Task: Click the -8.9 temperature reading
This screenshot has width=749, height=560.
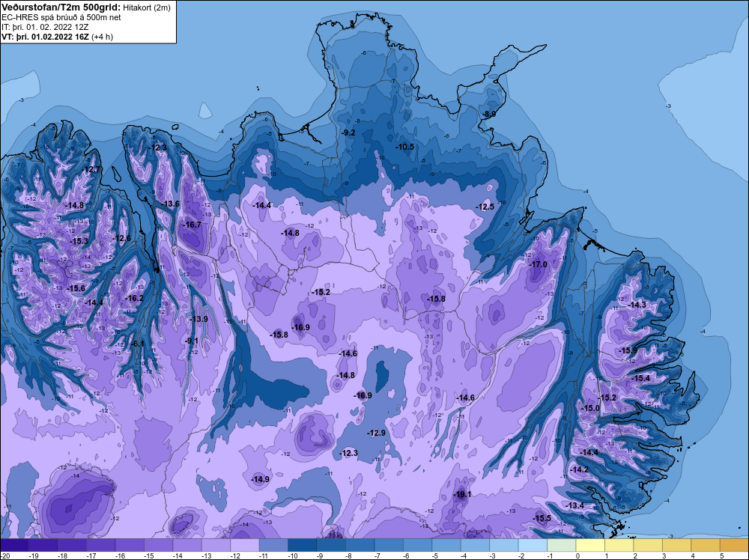Action: point(489,115)
